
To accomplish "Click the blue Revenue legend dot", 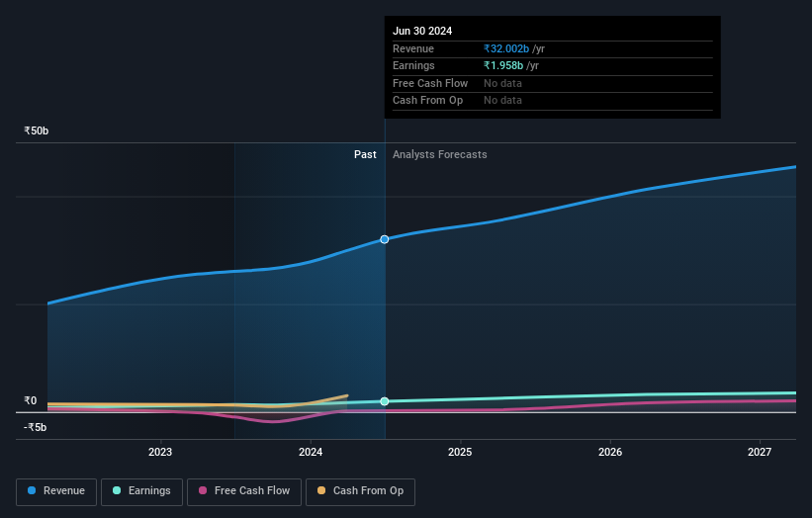I will [32, 490].
